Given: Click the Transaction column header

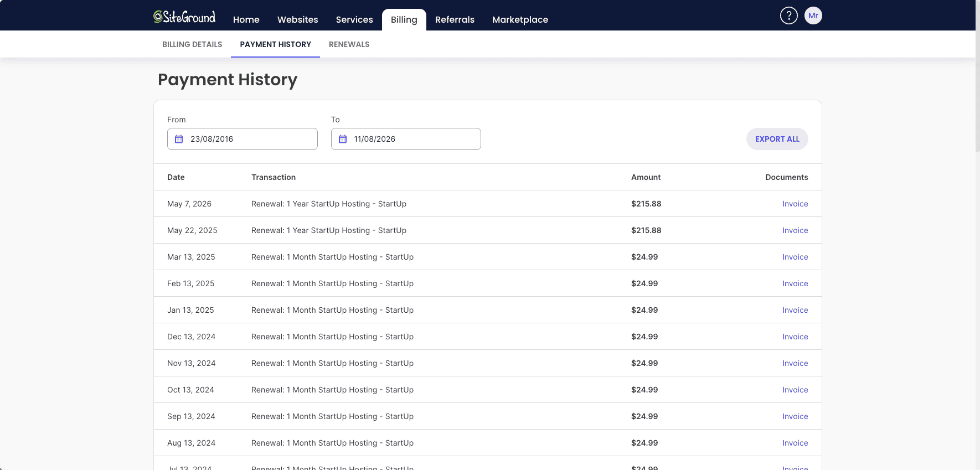Looking at the screenshot, I should [274, 177].
